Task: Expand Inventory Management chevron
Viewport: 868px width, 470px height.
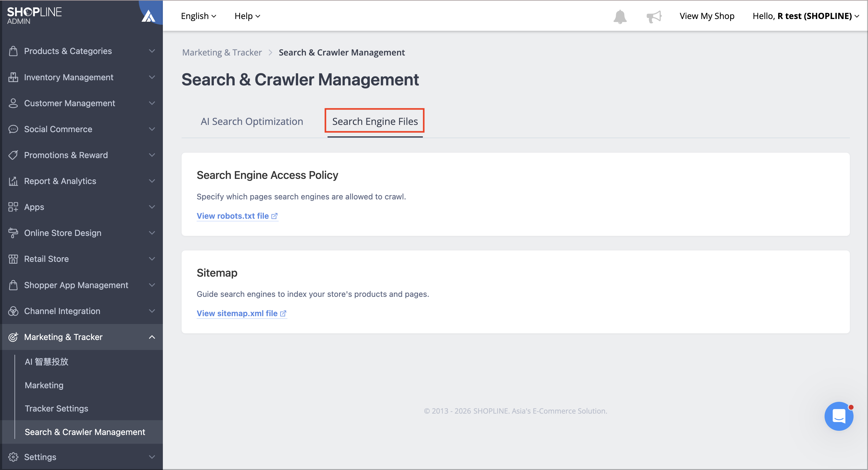Action: click(152, 77)
